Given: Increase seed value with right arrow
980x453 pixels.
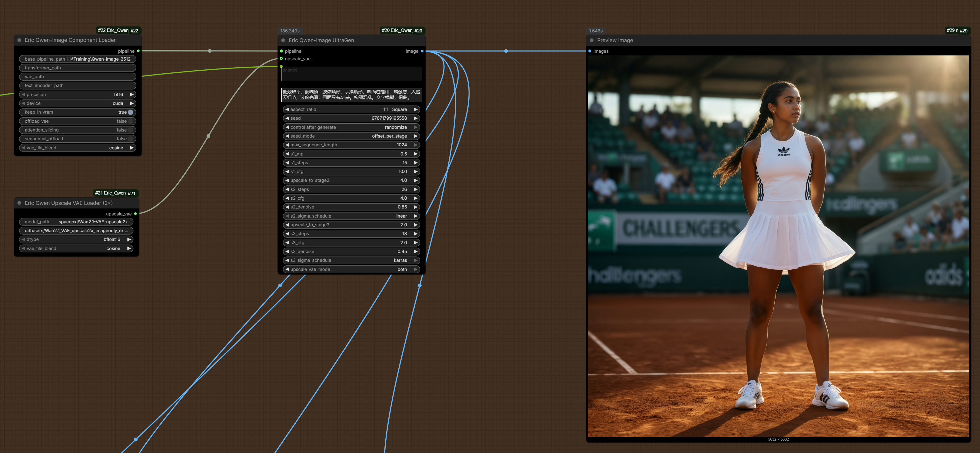Looking at the screenshot, I should (x=416, y=118).
